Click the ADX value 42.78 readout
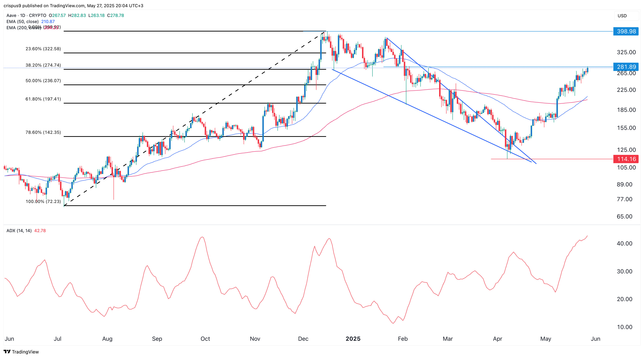The image size is (644, 358). click(x=40, y=231)
